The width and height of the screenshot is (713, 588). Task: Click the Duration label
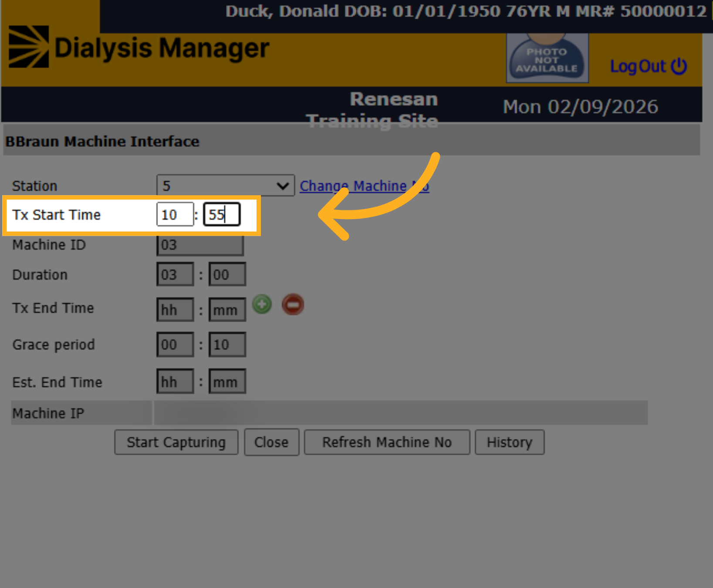tap(40, 275)
